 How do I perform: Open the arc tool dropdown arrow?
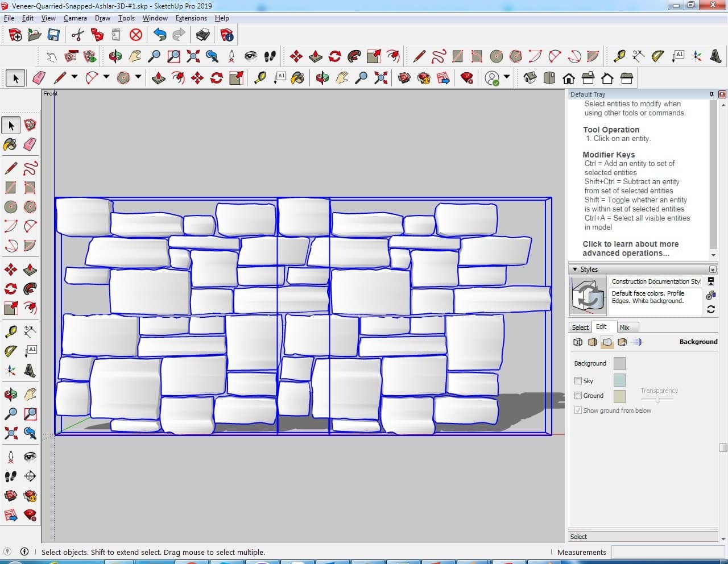click(106, 77)
